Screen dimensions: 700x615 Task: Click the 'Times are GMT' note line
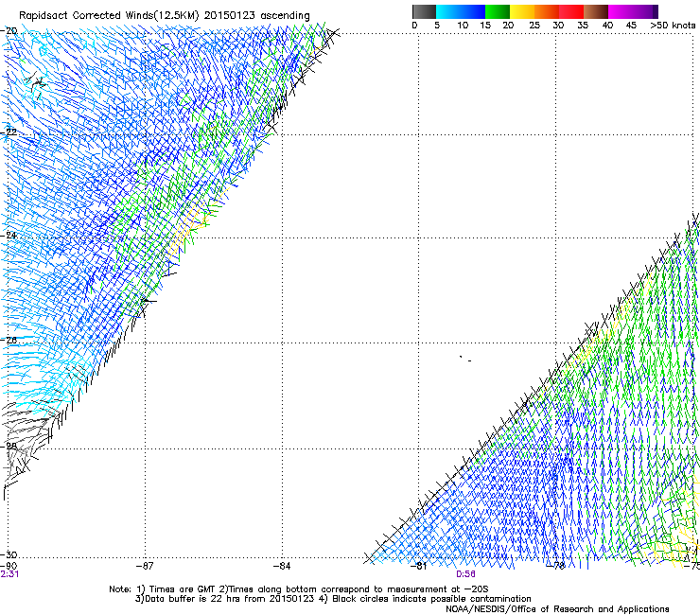(298, 589)
